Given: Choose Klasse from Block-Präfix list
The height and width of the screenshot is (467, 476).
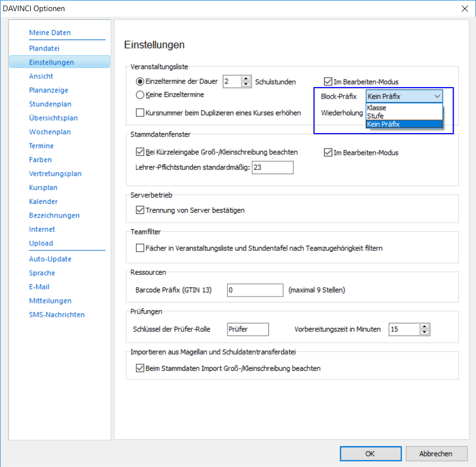Looking at the screenshot, I should click(404, 108).
